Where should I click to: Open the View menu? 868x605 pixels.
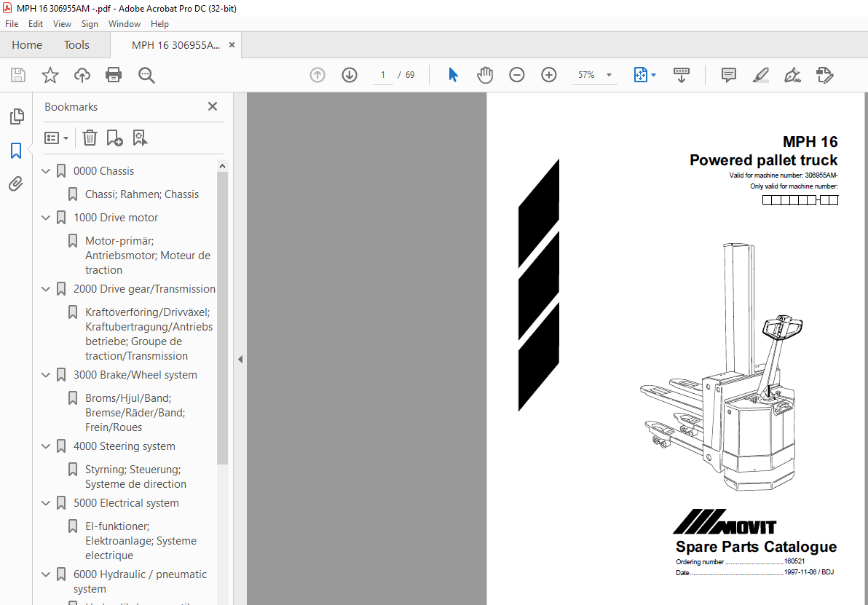coord(62,24)
